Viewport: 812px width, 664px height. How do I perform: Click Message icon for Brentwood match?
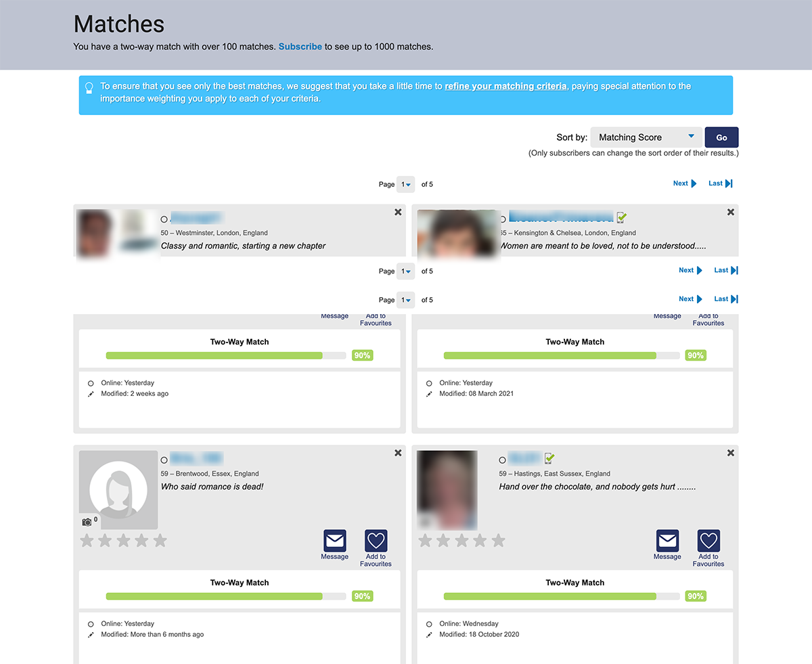pyautogui.click(x=335, y=541)
